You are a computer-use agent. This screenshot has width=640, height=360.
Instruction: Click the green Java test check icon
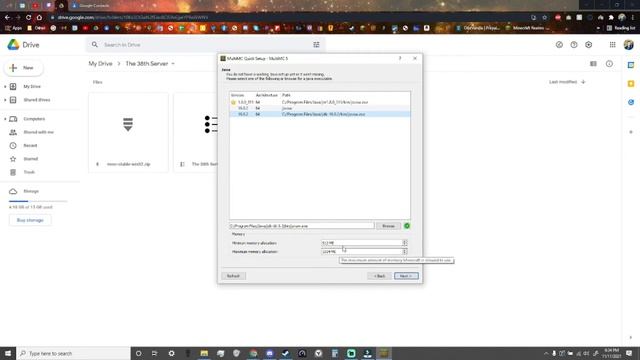click(407, 226)
